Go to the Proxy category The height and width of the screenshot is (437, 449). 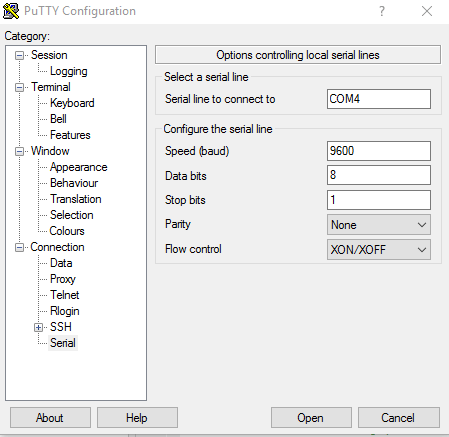63,279
